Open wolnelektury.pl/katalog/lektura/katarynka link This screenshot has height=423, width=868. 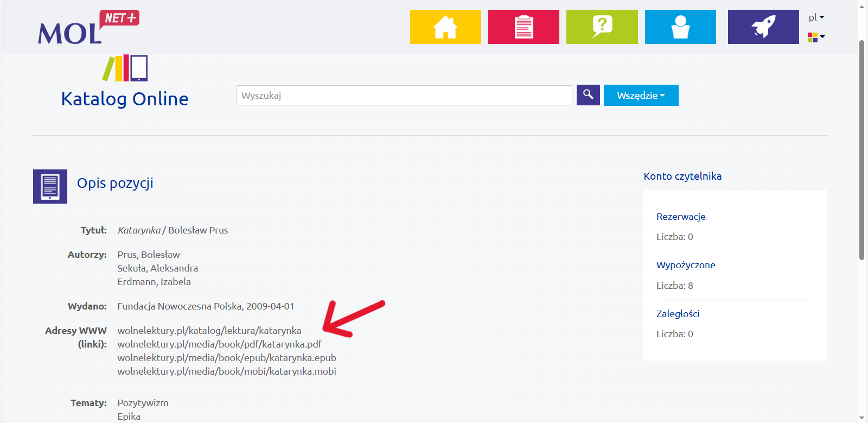click(x=209, y=330)
